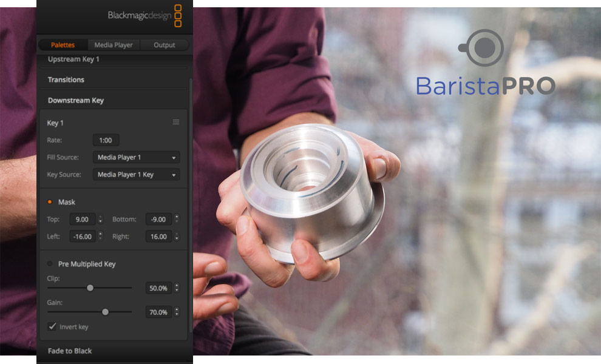Screen dimensions: 601x364
Task: Click the up stepper next to Clip percentage
Action: (x=178, y=285)
